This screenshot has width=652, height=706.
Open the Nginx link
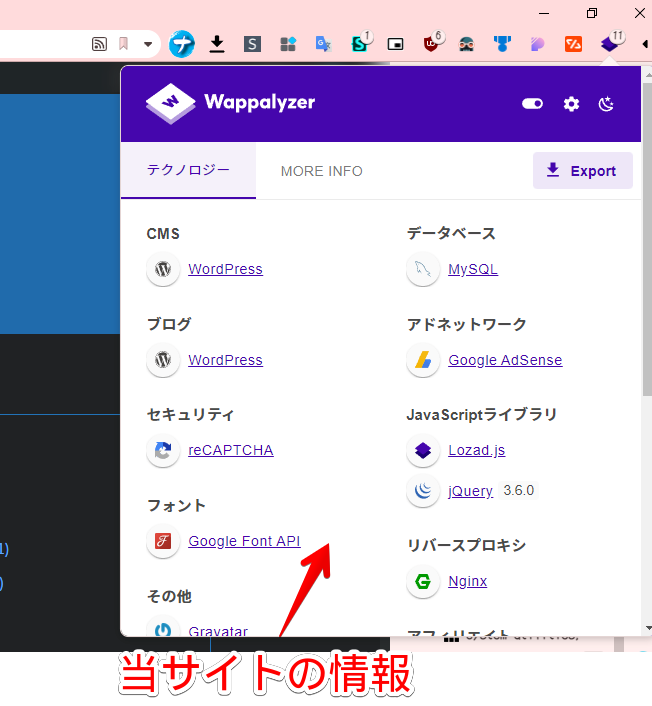(x=467, y=581)
